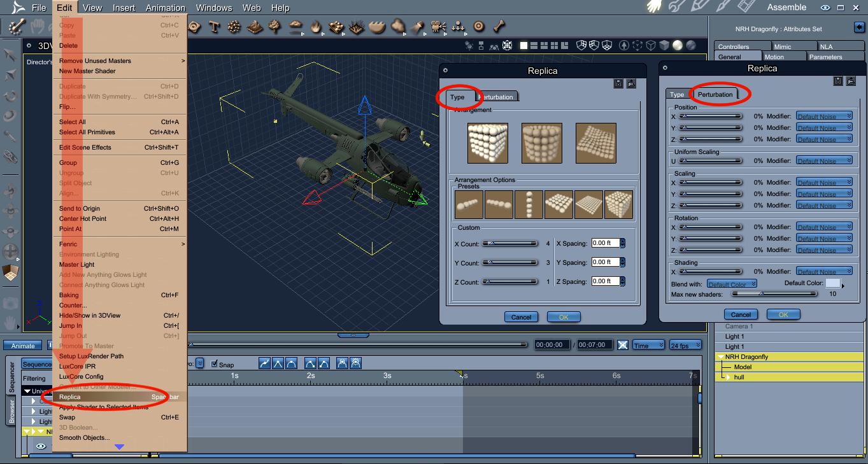Screen dimensions: 868x464
Task: Choose Replica from the Edit menu
Action: [120, 397]
